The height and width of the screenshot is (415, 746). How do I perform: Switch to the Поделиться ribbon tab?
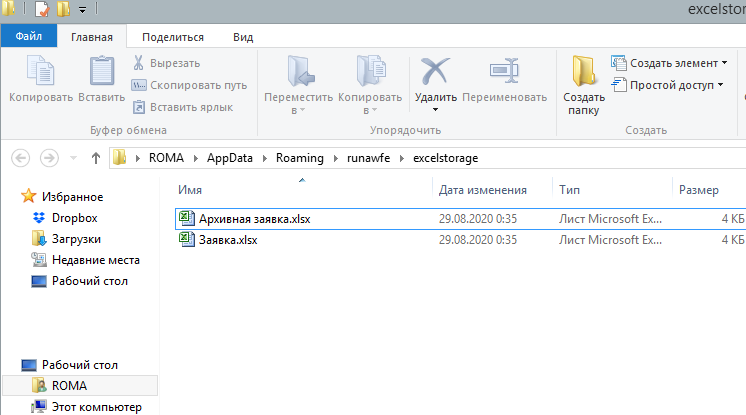173,37
